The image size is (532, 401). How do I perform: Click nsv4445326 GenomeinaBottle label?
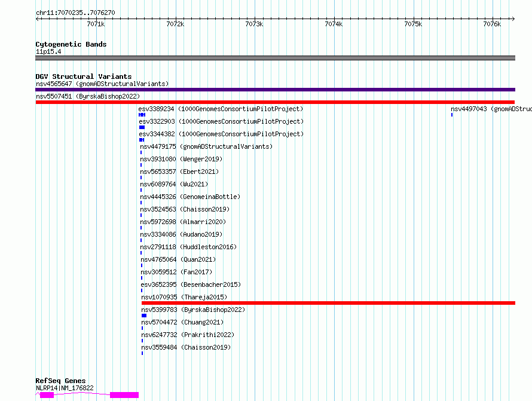(190, 197)
